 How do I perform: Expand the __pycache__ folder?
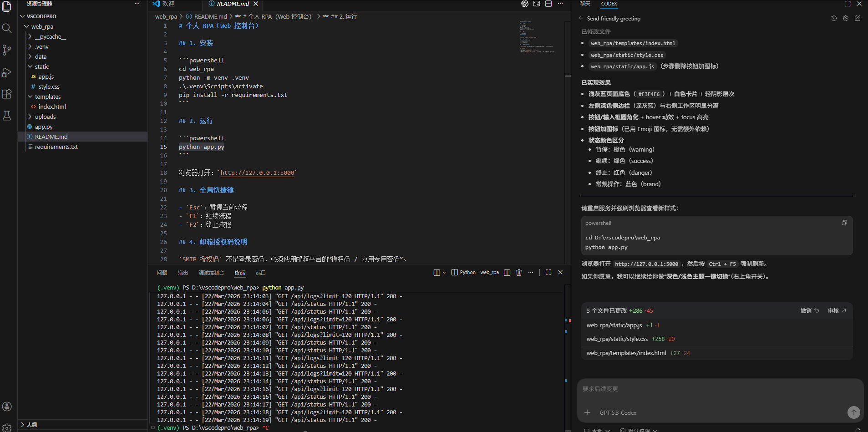[x=30, y=36]
